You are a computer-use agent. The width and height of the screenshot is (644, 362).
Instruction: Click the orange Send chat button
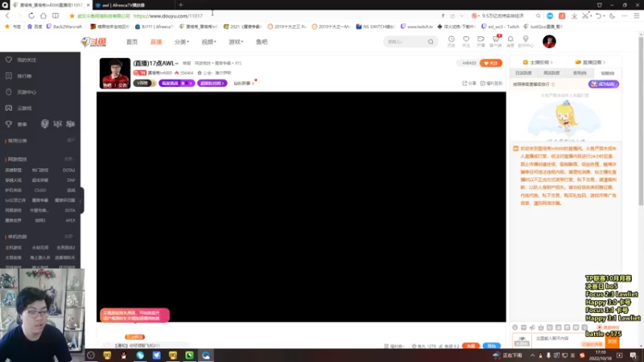point(613,341)
